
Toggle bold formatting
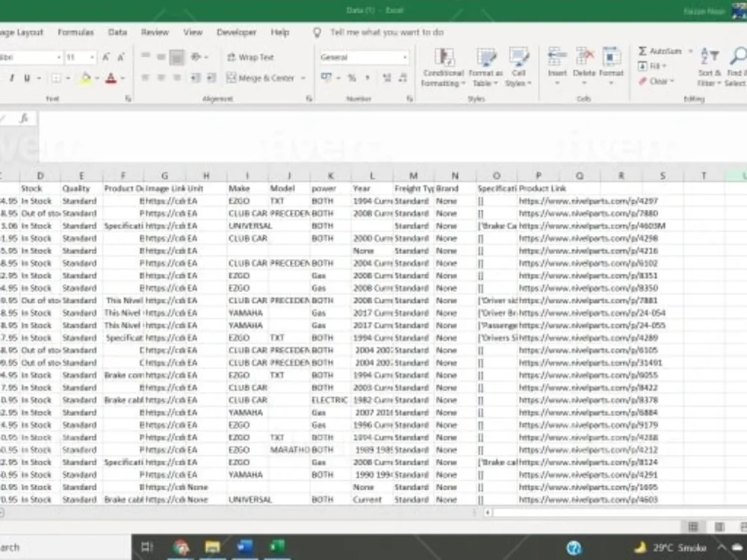click(x=4, y=78)
